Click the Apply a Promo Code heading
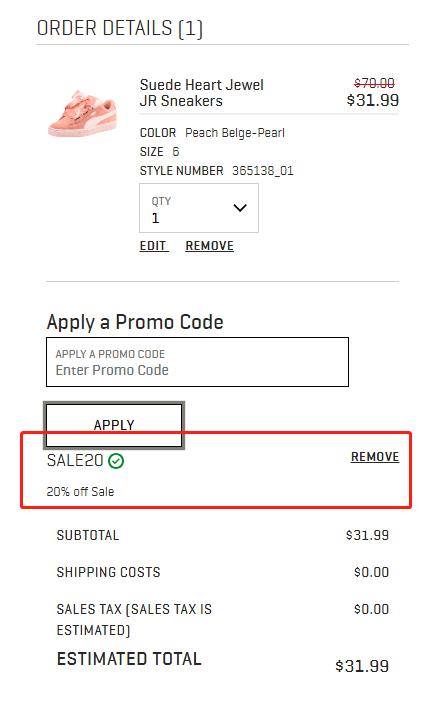Viewport: 421px width, 702px height. tap(135, 322)
